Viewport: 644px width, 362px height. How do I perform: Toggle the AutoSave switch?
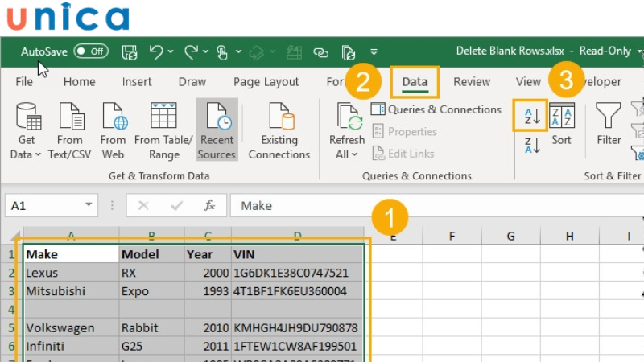(x=91, y=51)
